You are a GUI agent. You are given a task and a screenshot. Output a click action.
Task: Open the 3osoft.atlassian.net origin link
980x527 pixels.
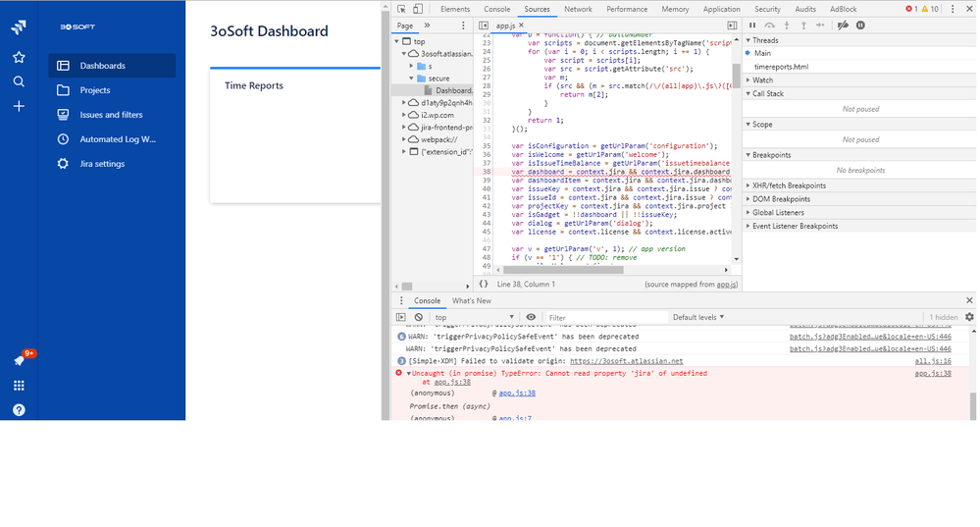tap(626, 361)
